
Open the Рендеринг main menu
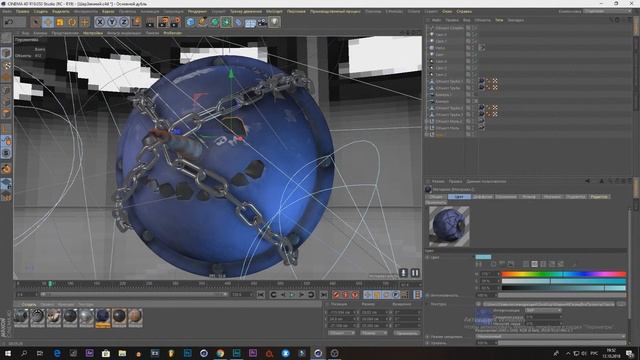coord(197,11)
